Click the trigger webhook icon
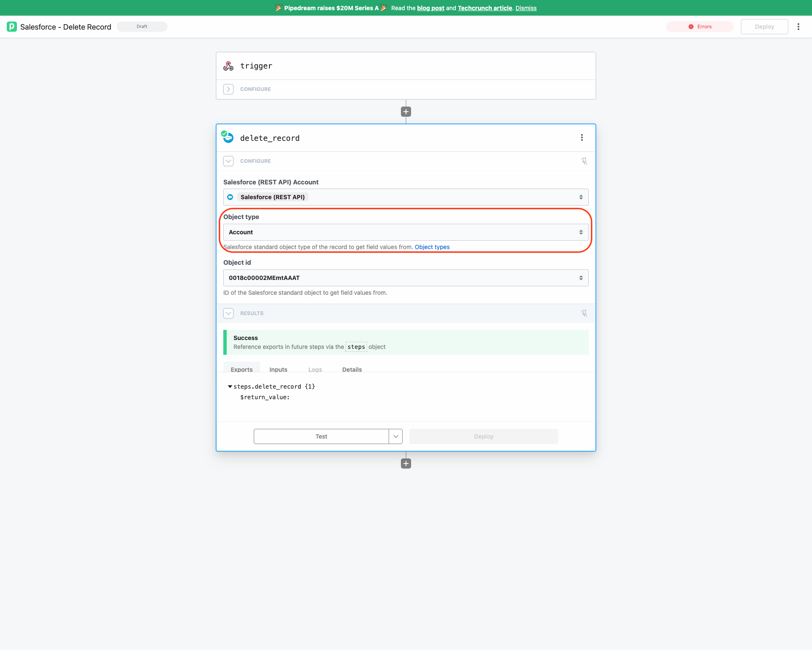The width and height of the screenshot is (812, 650). coord(228,66)
